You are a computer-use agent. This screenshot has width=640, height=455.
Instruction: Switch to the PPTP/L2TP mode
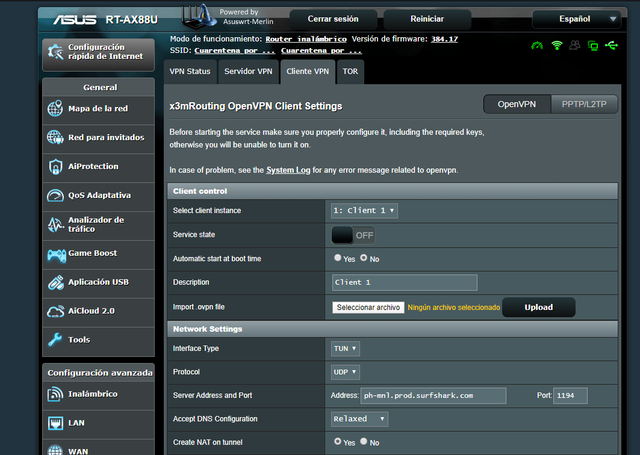(587, 104)
